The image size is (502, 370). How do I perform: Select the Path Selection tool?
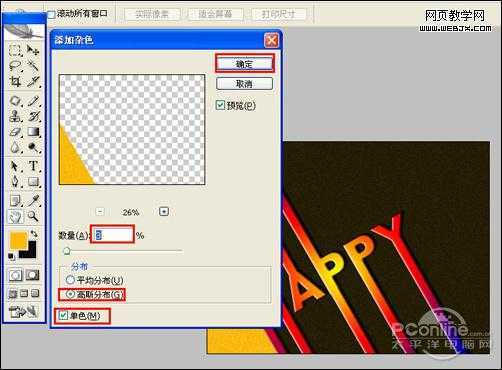(15, 166)
